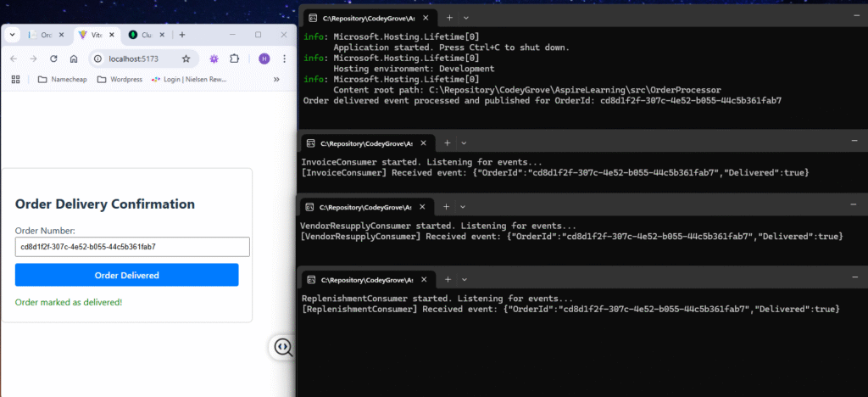
Task: Close the 'Orc' browser tab
Action: (x=61, y=35)
